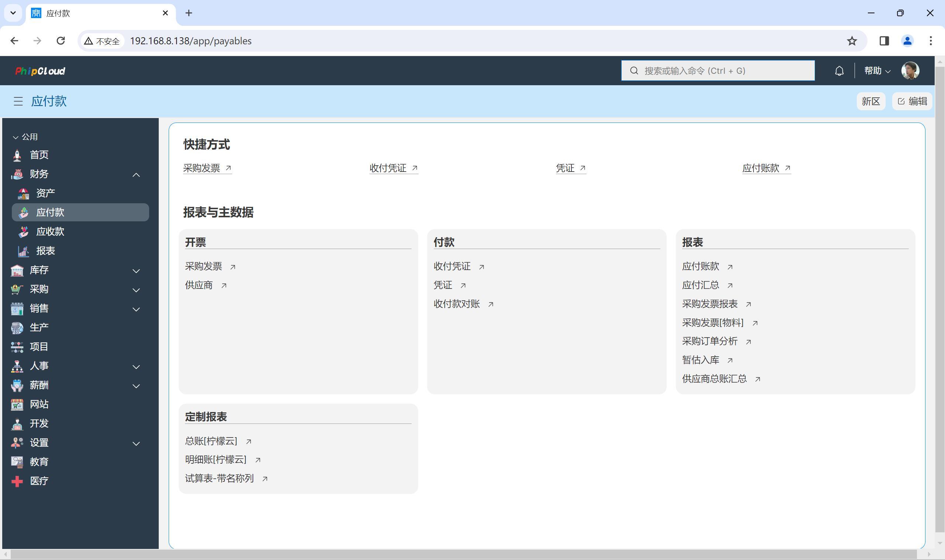The image size is (945, 560).
Task: Click the 医疗 red cross icon
Action: [x=17, y=481]
